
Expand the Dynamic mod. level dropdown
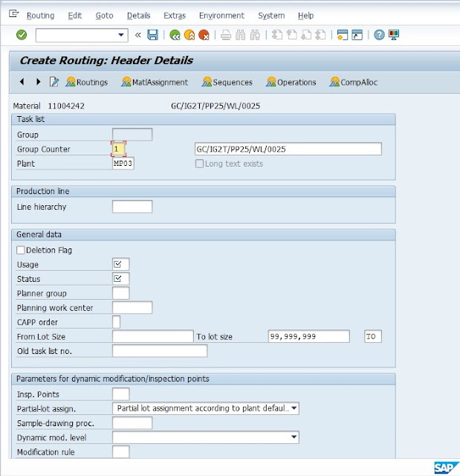click(294, 437)
